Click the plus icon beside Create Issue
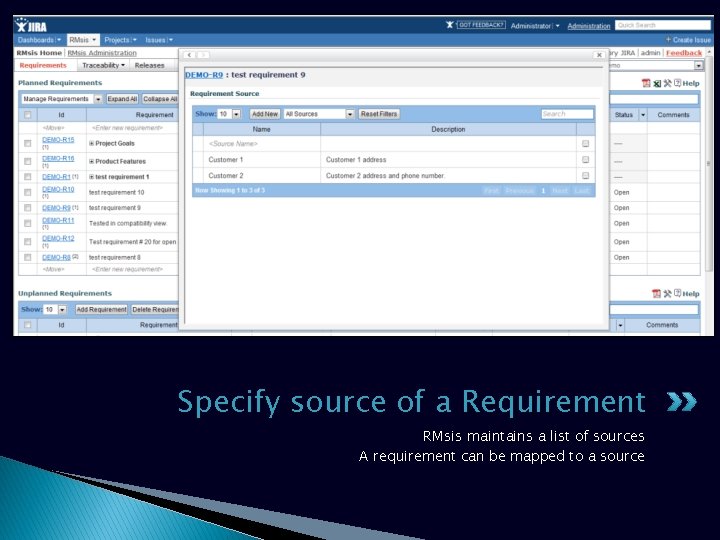 coord(668,40)
